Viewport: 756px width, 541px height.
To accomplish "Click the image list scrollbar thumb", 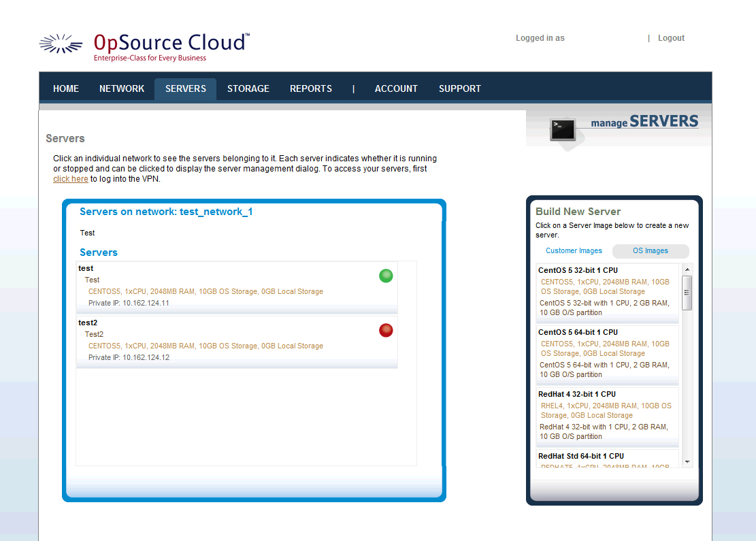I will click(x=687, y=293).
